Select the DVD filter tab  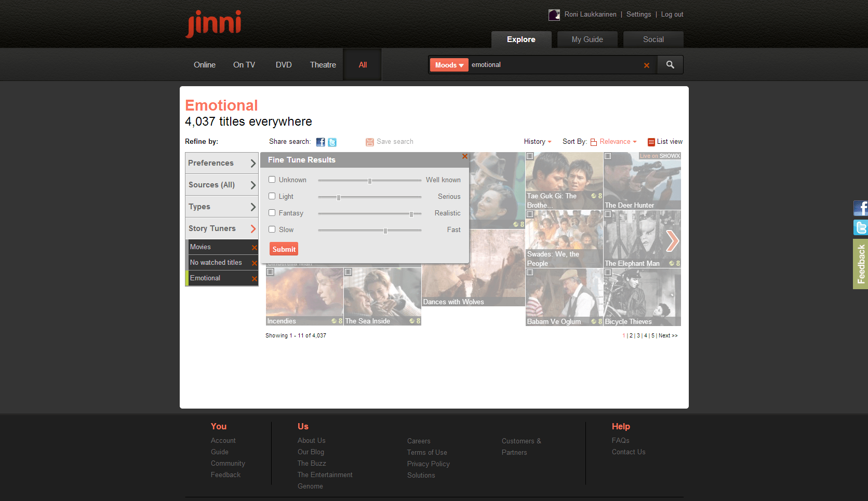(284, 65)
